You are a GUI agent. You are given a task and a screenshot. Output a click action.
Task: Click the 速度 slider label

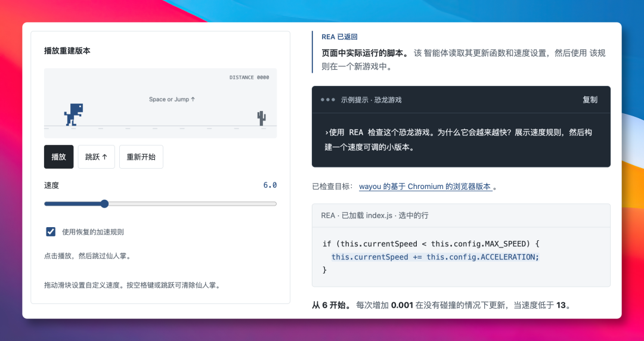[x=52, y=185]
